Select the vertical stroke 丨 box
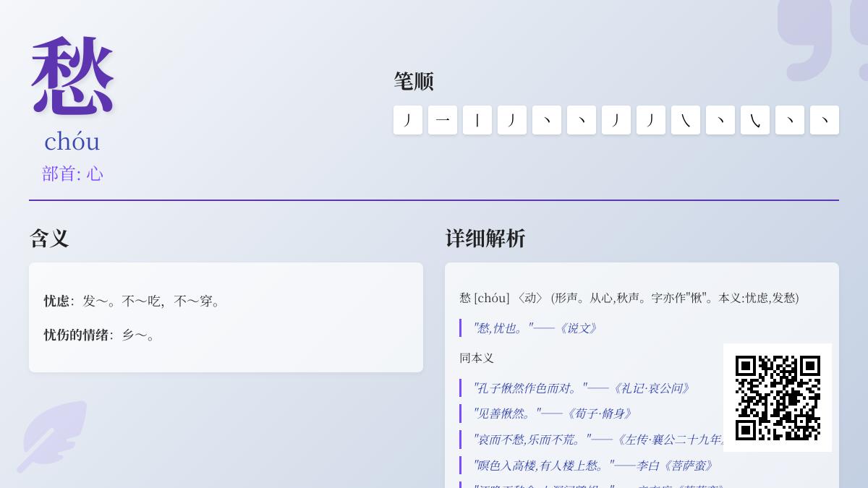The height and width of the screenshot is (488, 868). [477, 120]
